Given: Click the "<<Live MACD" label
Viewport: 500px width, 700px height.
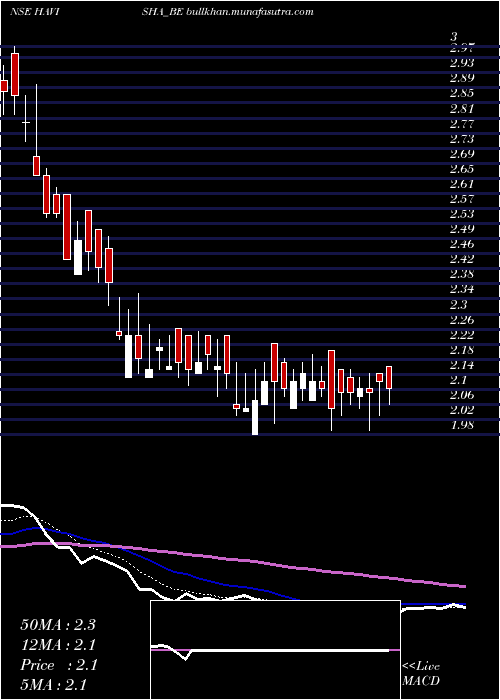Looking at the screenshot, I should tap(421, 674).
